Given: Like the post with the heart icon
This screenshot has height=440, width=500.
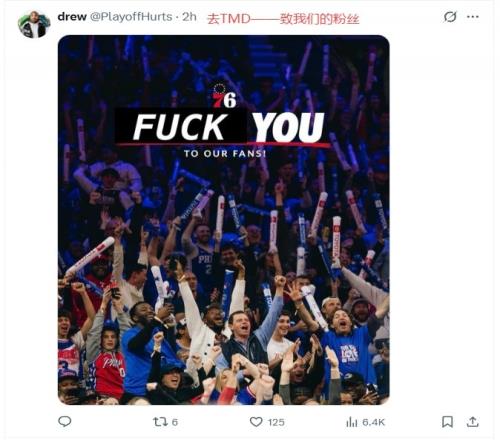Looking at the screenshot, I should [256, 422].
